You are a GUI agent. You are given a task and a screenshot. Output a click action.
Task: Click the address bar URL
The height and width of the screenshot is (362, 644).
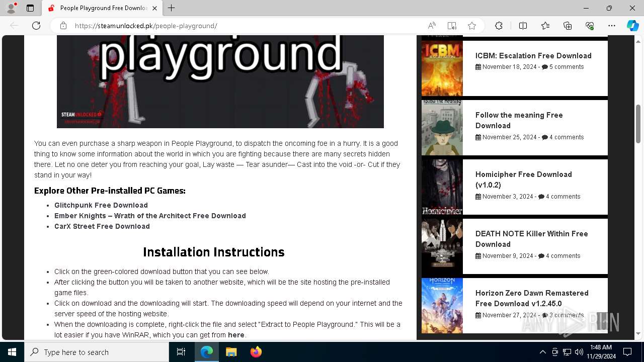pos(146,26)
